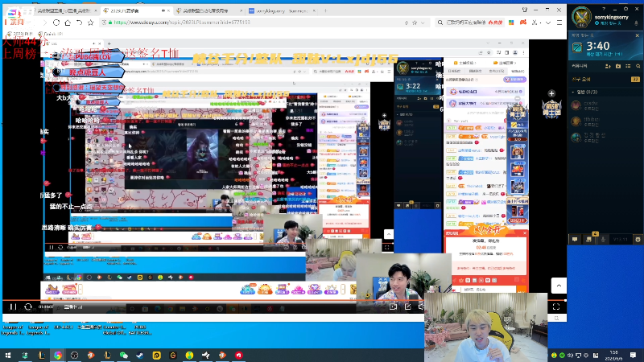Viewport: 644px width, 362px height.
Task: Open the Windows Start menu
Action: [8, 355]
